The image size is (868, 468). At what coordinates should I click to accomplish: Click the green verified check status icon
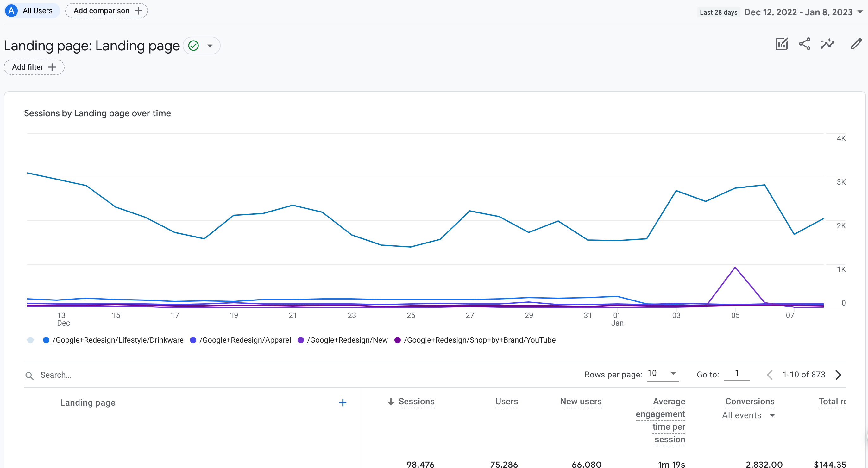[x=194, y=46]
